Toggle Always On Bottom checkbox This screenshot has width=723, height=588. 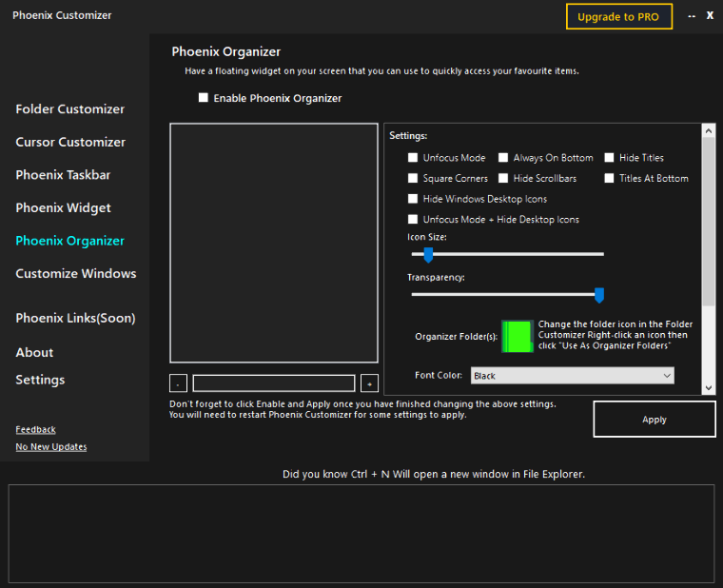[503, 158]
